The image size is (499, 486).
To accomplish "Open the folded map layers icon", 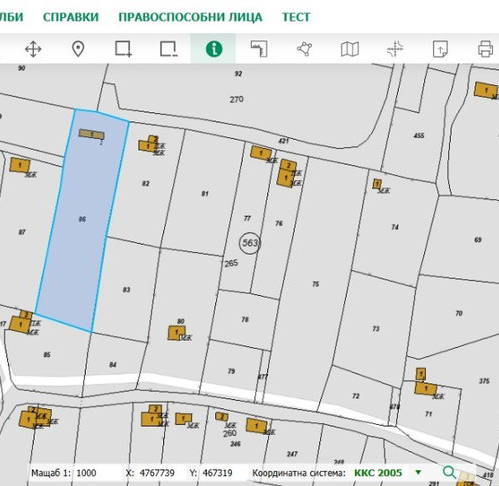I will tap(350, 49).
